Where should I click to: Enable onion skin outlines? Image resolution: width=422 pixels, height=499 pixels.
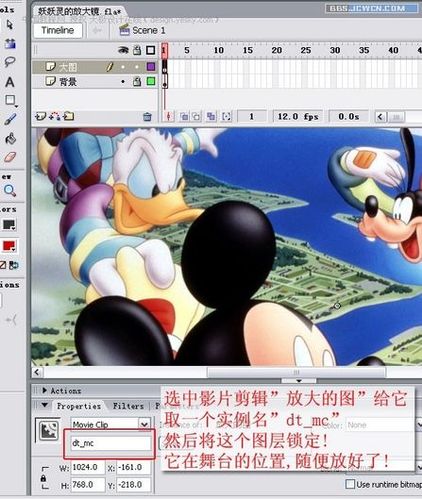197,116
